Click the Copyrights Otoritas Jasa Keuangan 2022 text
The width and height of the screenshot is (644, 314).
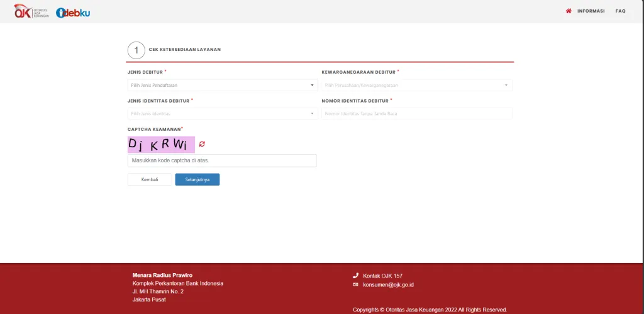tap(430, 310)
